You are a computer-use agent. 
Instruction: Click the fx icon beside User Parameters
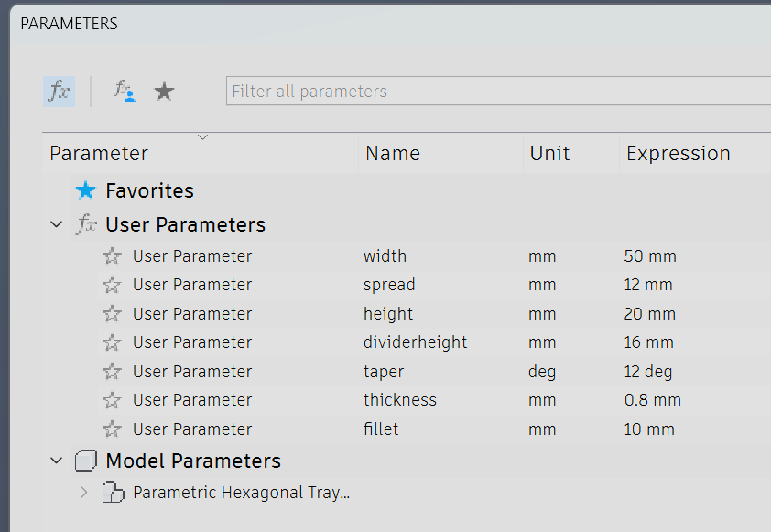(86, 225)
